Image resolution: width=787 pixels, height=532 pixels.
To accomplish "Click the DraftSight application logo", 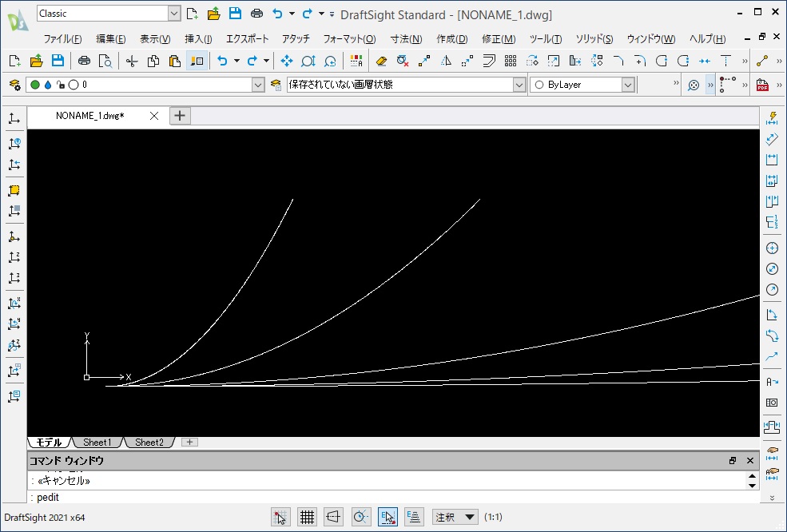I will pos(18,20).
